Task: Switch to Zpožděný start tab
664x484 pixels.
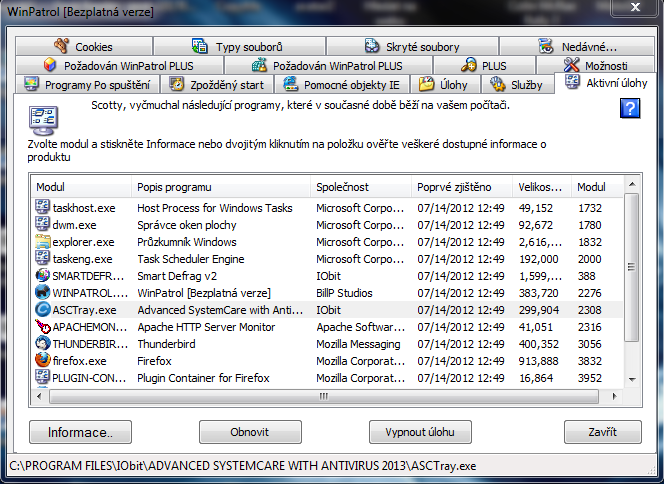Action: [217, 84]
